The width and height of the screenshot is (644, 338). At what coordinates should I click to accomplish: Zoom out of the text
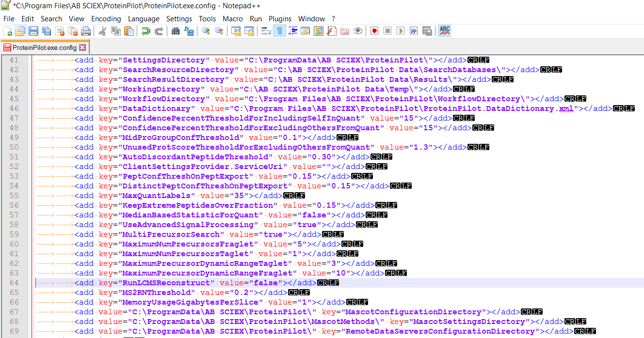pyautogui.click(x=219, y=31)
